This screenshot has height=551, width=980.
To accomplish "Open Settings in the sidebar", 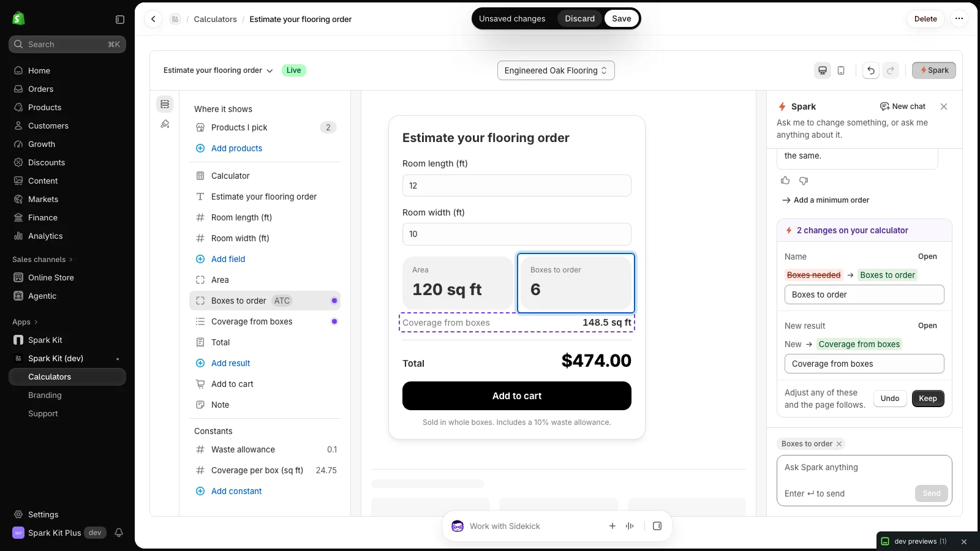I will pos(67,514).
